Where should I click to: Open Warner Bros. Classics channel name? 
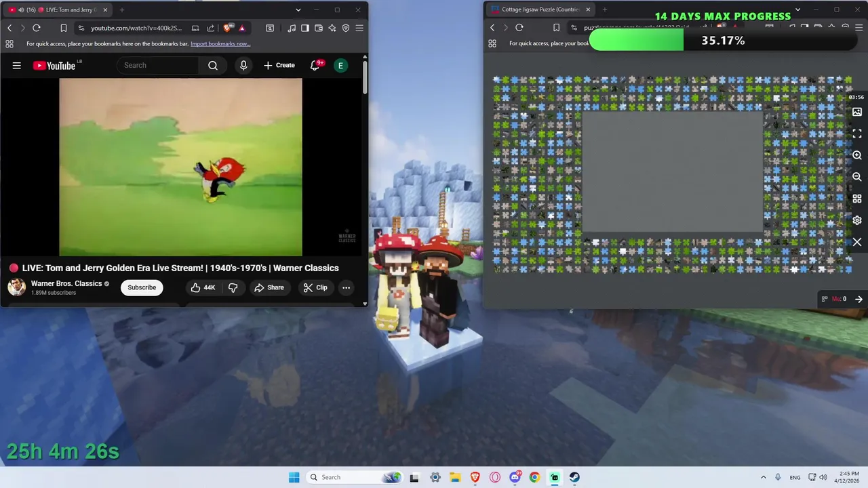click(66, 283)
